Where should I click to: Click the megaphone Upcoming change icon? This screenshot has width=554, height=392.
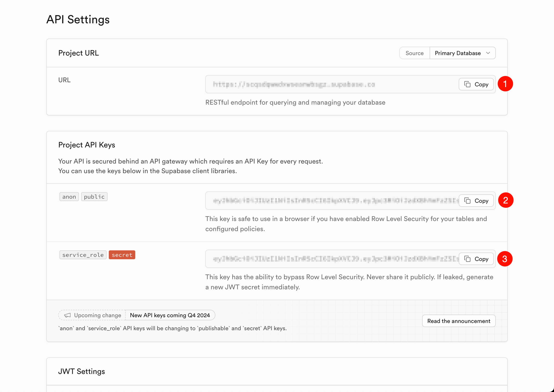(x=67, y=315)
